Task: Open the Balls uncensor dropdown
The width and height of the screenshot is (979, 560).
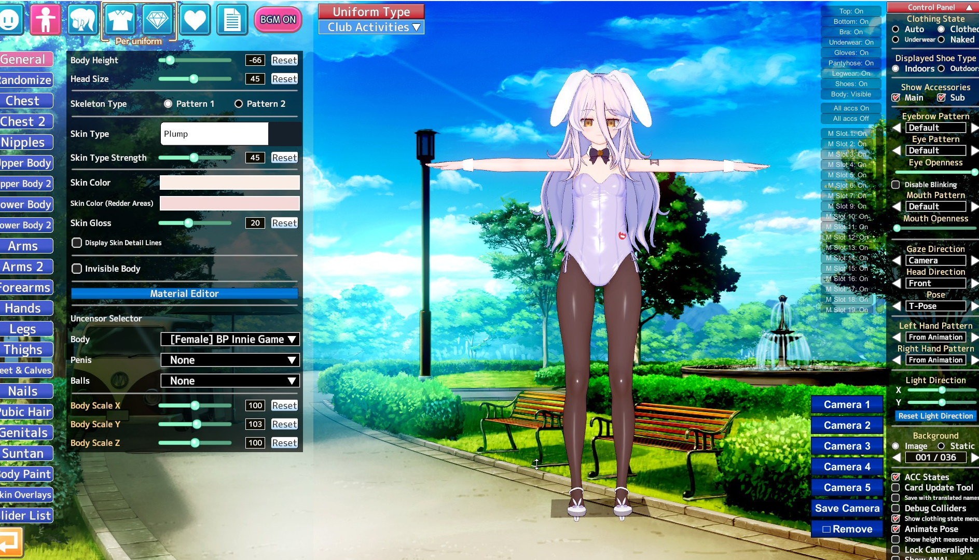Action: click(230, 381)
